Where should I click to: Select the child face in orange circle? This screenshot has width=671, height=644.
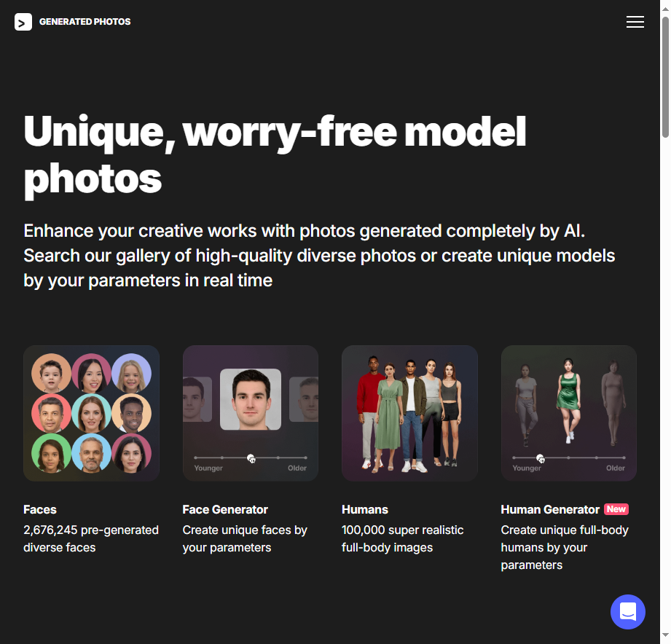[51, 373]
